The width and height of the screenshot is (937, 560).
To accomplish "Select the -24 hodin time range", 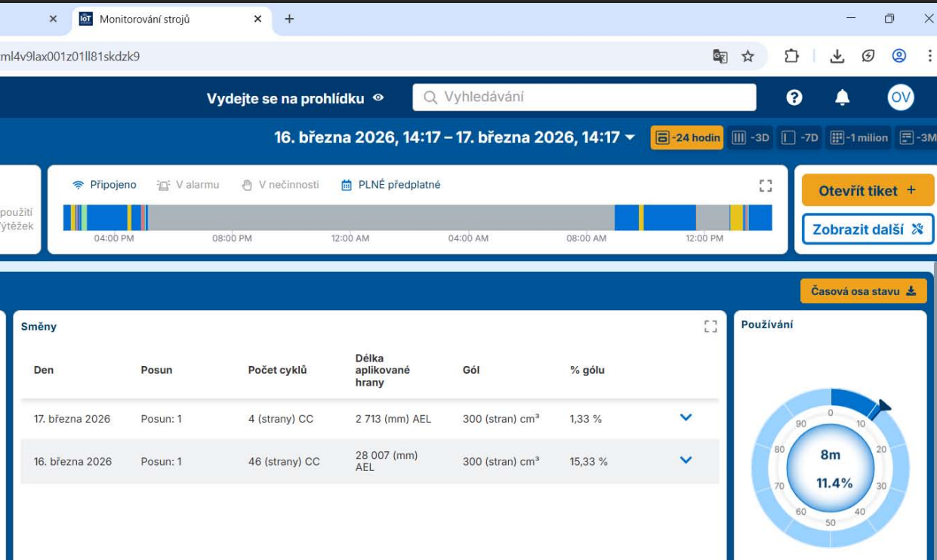I will coord(687,137).
